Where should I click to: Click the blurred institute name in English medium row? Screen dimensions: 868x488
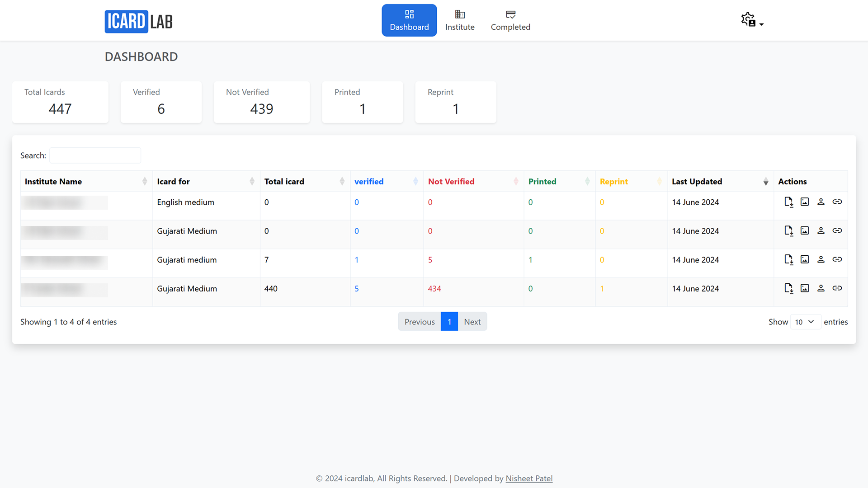tap(65, 202)
